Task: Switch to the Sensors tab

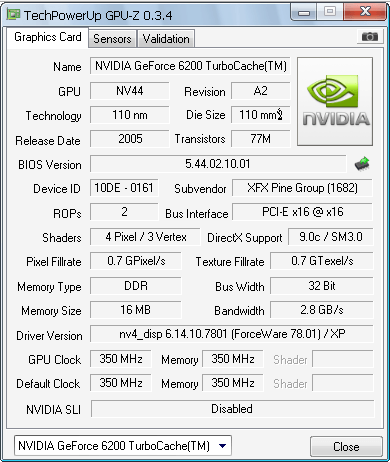Action: (x=112, y=39)
